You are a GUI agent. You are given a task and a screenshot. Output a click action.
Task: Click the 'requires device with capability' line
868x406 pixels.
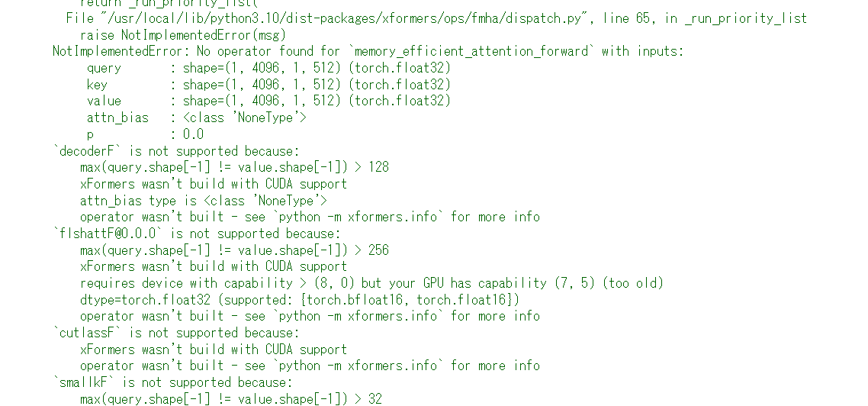coord(372,283)
